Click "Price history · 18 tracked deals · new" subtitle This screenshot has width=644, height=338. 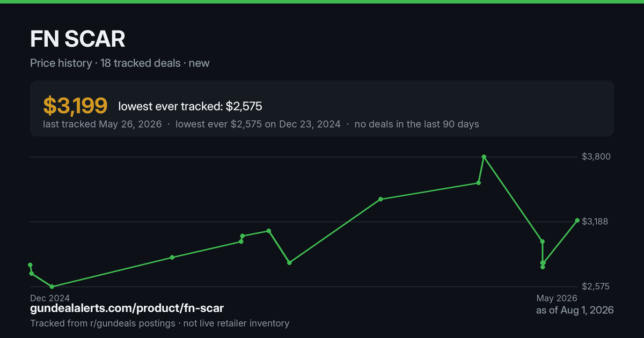click(120, 63)
